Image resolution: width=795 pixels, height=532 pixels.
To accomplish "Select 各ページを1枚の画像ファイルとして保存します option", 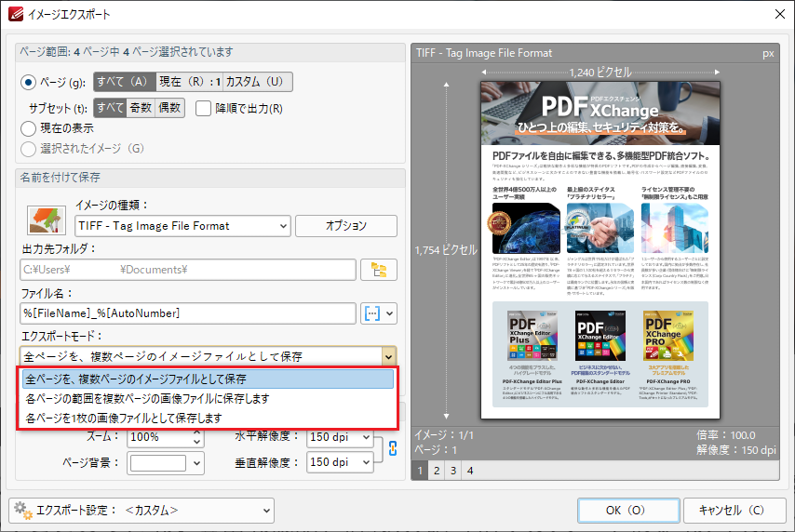I will pyautogui.click(x=208, y=418).
